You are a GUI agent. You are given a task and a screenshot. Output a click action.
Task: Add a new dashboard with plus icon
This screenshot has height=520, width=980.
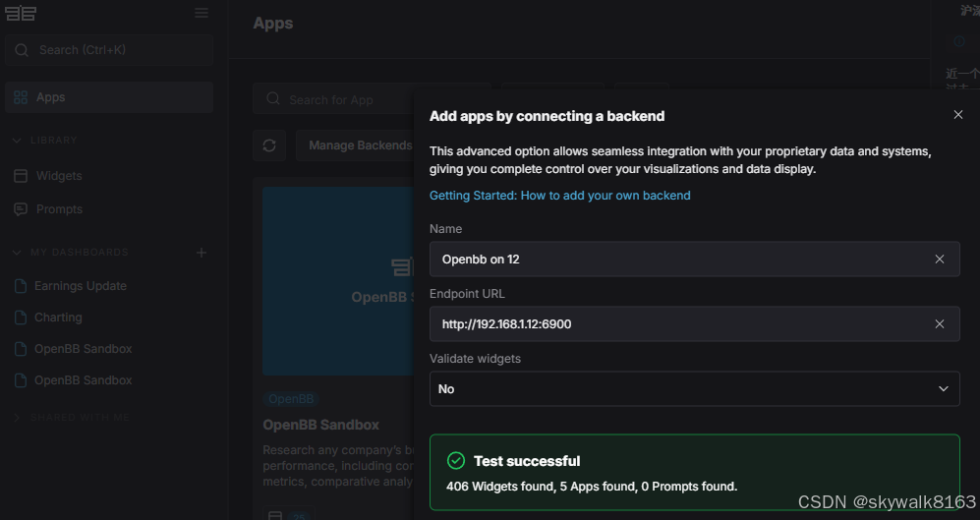tap(202, 253)
